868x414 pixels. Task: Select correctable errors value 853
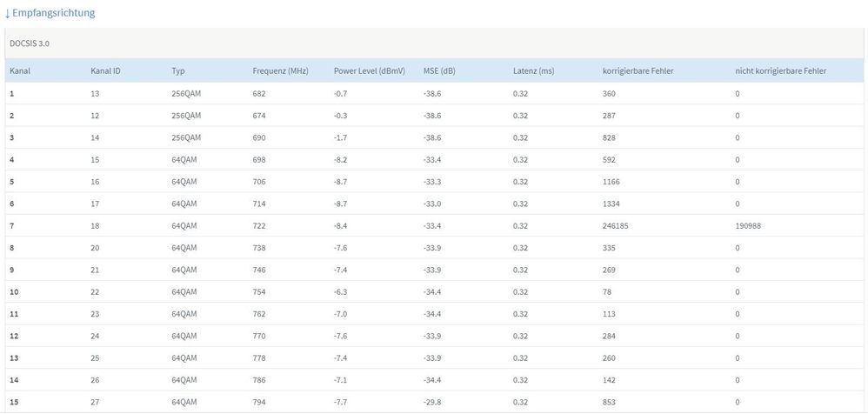point(609,403)
